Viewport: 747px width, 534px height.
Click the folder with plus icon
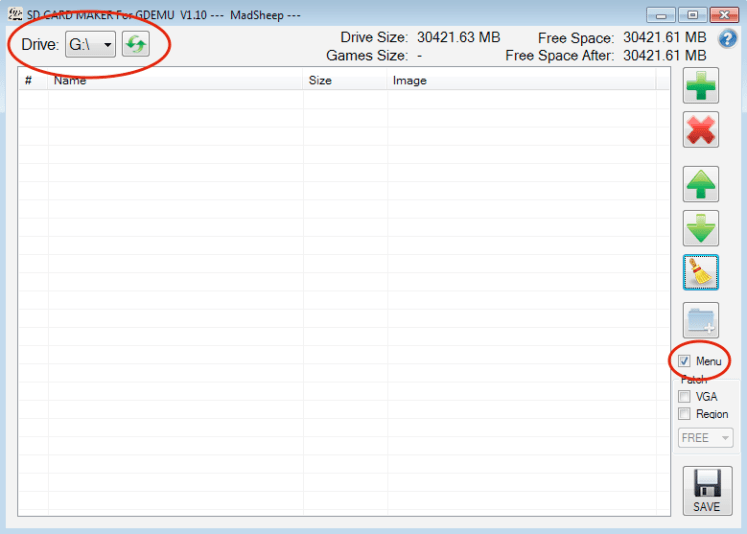tap(700, 319)
